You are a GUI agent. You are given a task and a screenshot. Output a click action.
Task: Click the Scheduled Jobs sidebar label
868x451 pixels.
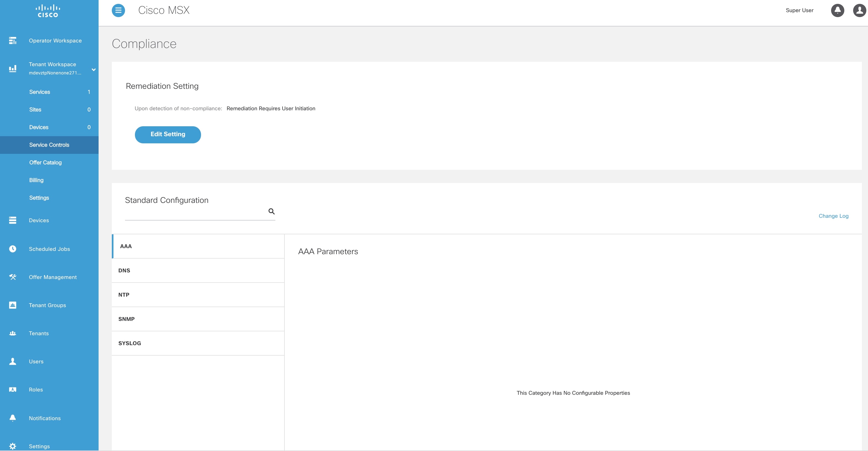pyautogui.click(x=50, y=249)
